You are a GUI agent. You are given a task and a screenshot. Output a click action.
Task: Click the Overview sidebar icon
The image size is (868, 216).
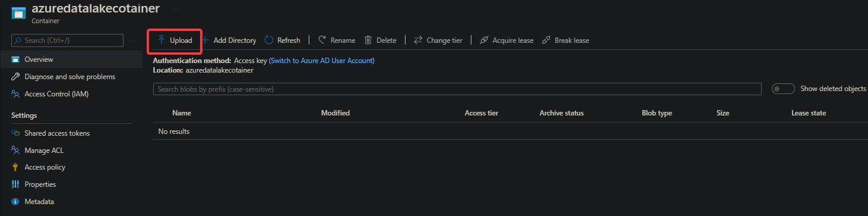coord(15,60)
